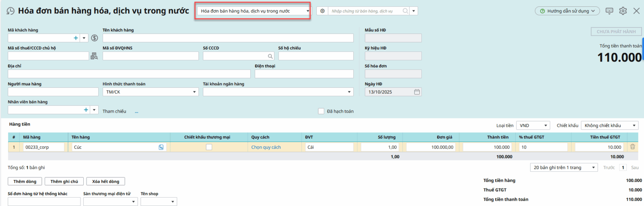Click tax code lookup icon
This screenshot has width=644, height=206.
pyautogui.click(x=94, y=56)
